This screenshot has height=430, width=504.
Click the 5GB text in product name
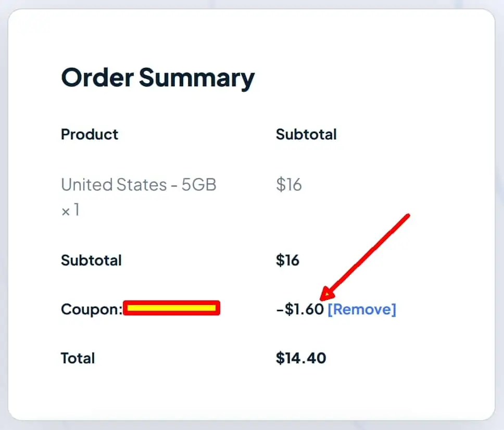pyautogui.click(x=198, y=184)
